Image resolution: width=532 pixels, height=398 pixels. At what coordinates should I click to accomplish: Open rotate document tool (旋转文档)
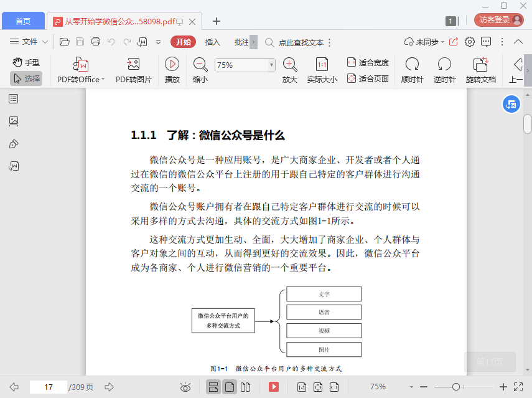[481, 70]
